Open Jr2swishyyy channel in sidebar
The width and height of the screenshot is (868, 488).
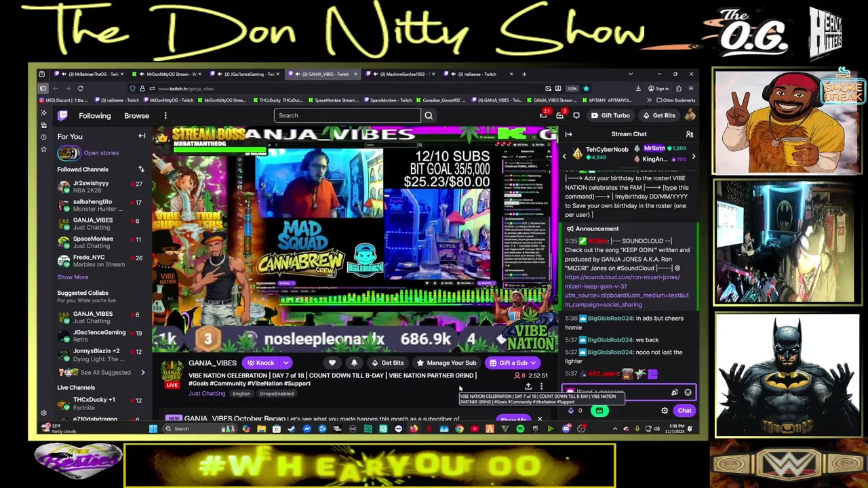coord(102,186)
